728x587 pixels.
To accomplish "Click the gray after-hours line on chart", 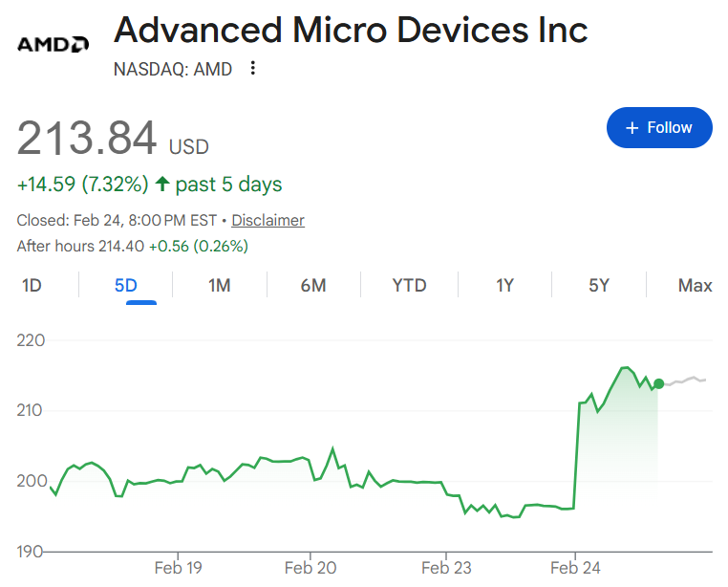I will 685,380.
